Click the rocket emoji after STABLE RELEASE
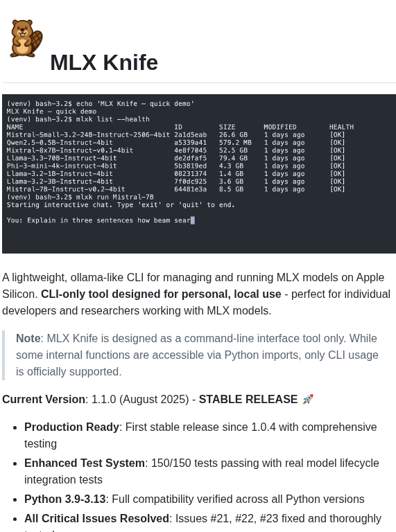 308,399
